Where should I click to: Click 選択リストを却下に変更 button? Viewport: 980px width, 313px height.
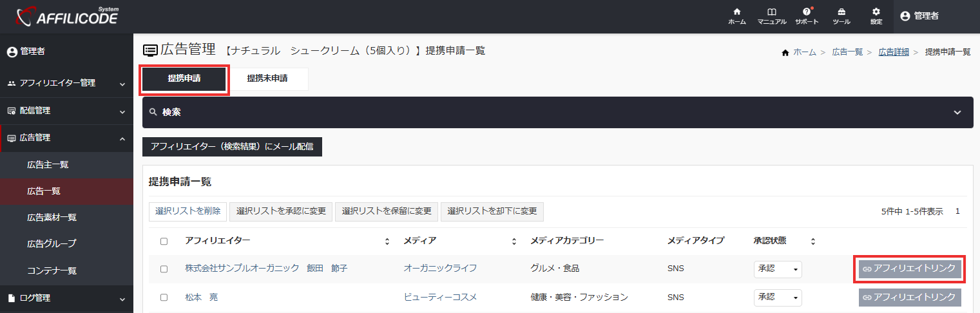(492, 211)
